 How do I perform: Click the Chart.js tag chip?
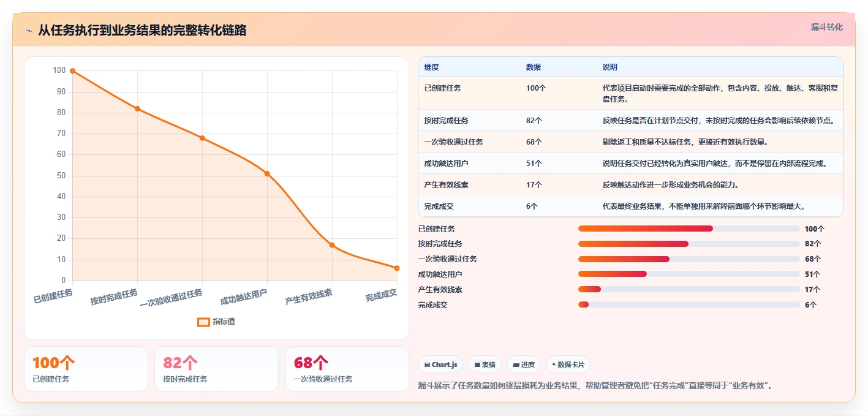441,365
